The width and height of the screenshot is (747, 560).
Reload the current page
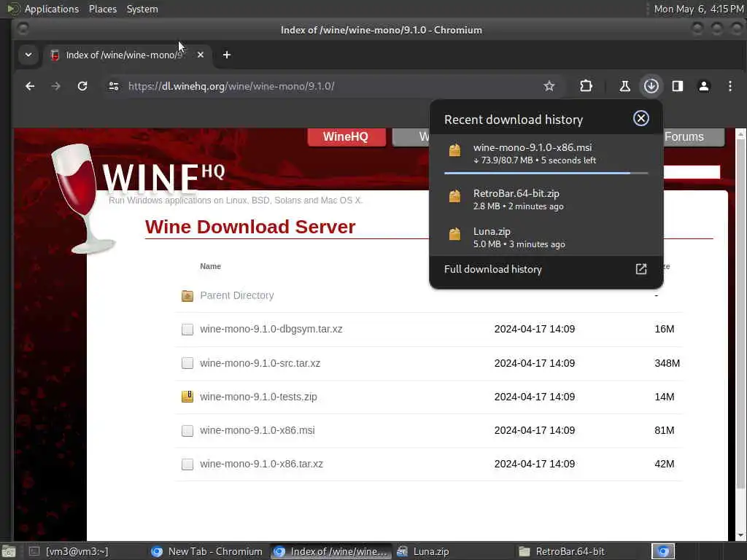click(82, 86)
